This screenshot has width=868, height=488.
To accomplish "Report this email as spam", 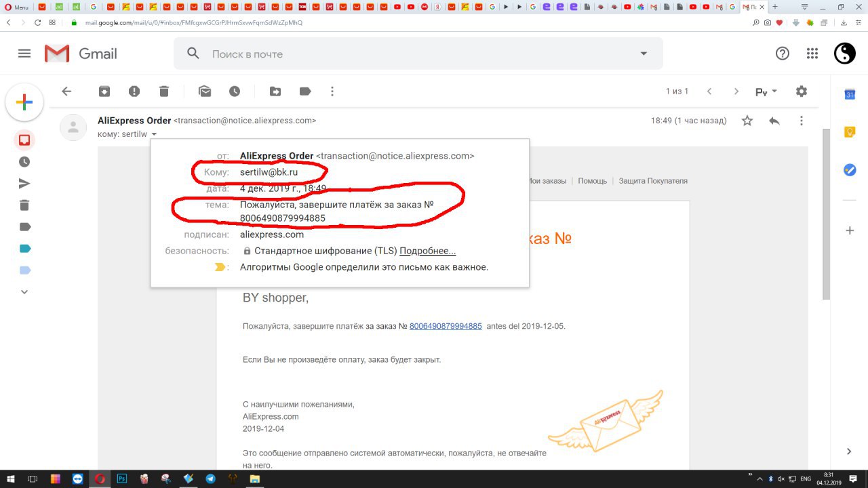I will [134, 91].
